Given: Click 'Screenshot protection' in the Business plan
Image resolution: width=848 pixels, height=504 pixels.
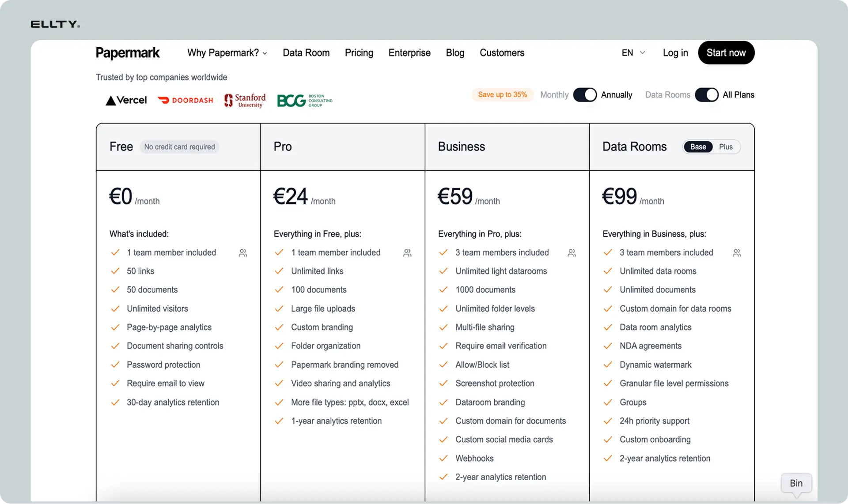Looking at the screenshot, I should pyautogui.click(x=495, y=383).
